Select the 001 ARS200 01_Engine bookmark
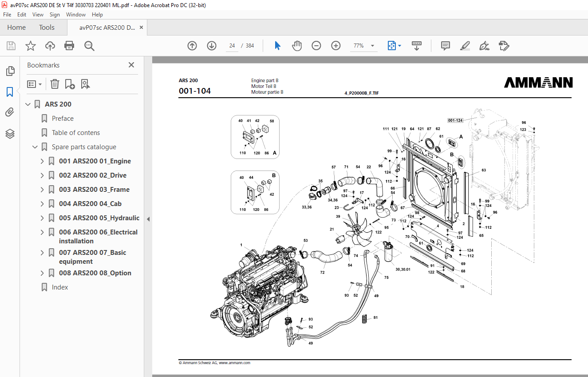The height and width of the screenshot is (377, 588). (x=95, y=161)
